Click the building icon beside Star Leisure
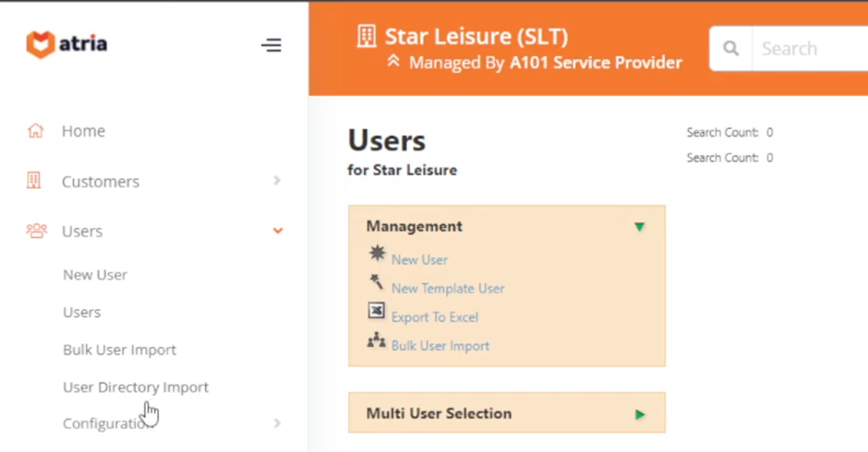 367,37
